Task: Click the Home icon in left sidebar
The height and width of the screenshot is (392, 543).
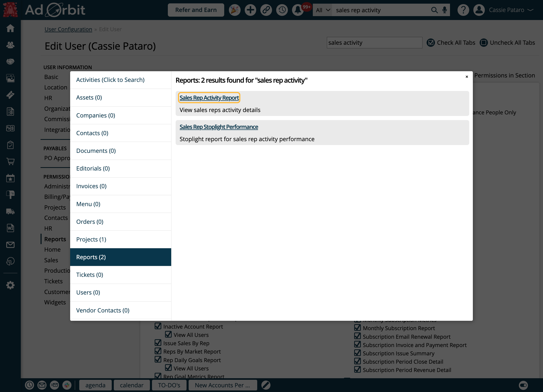Action: (10, 28)
